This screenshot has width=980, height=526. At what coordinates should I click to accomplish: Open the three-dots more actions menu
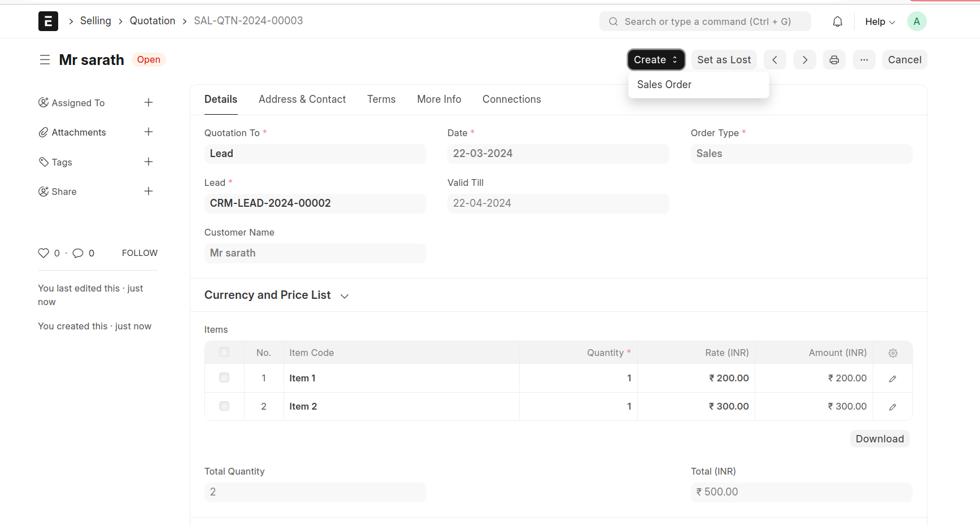864,60
